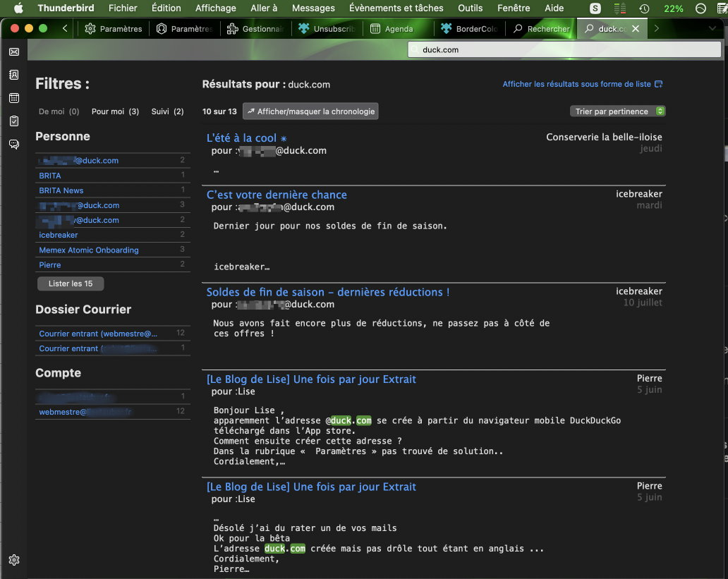Toggle the 'Pour moi' filter

pyautogui.click(x=115, y=111)
